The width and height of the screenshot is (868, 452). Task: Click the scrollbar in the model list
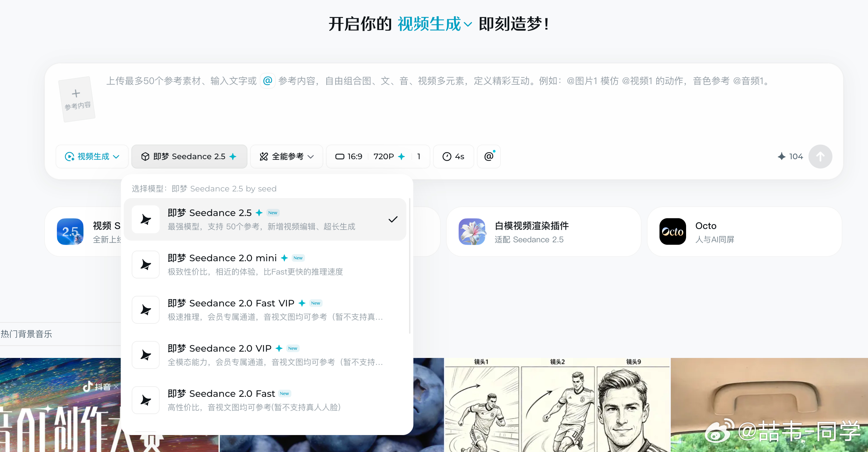click(x=409, y=266)
